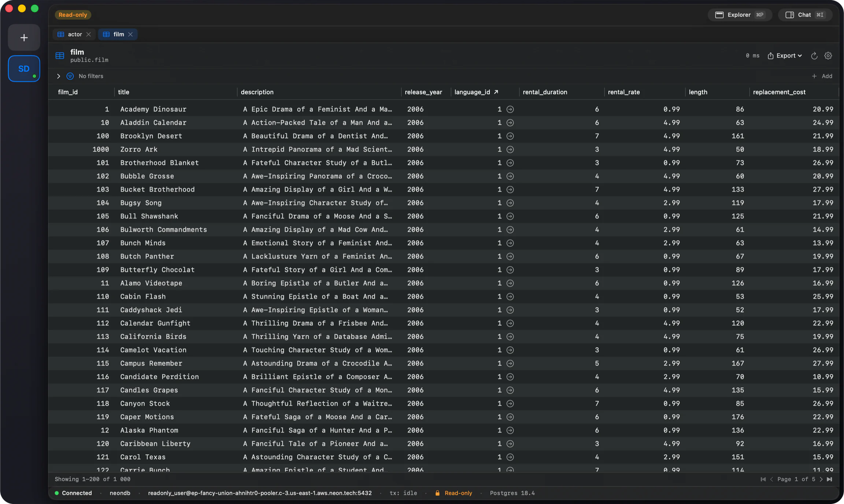Open the language_id foreign key arrow in header

pyautogui.click(x=496, y=92)
